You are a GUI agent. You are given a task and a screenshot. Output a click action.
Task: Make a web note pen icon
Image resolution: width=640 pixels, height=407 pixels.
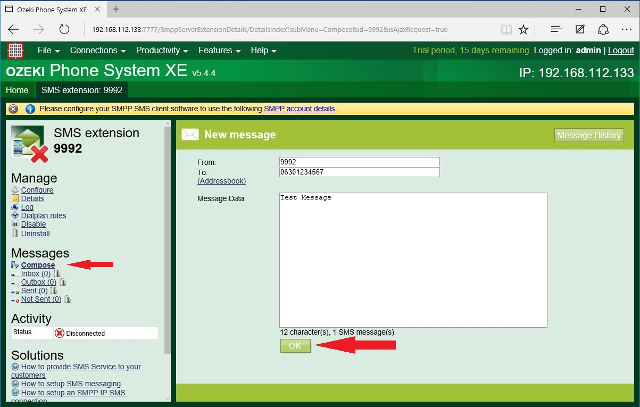[x=580, y=29]
